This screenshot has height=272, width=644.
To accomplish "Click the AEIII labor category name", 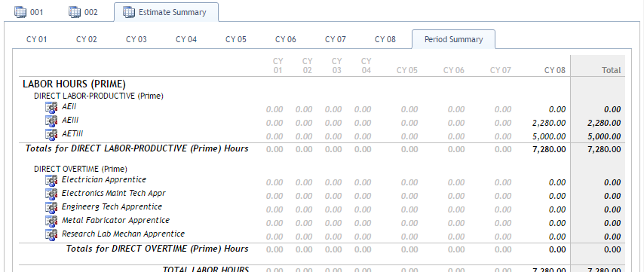I will pyautogui.click(x=70, y=121).
